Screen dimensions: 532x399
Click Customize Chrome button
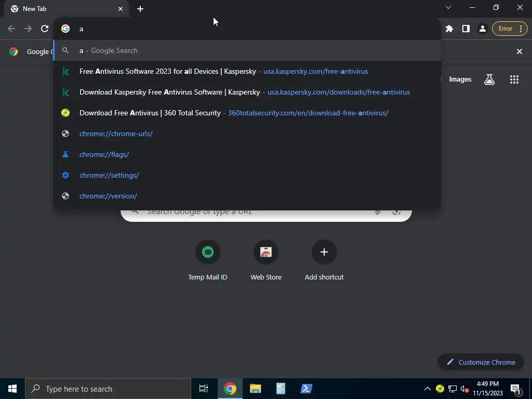coord(481,362)
